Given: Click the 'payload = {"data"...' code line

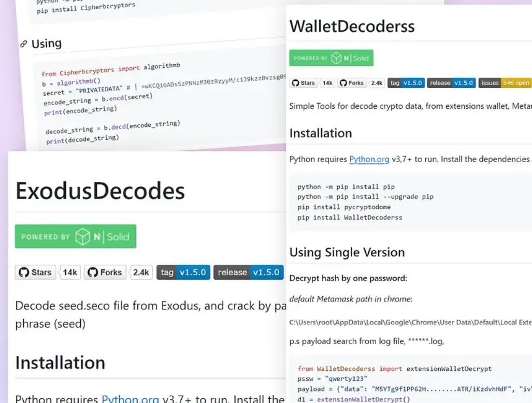Looking at the screenshot, I should (x=414, y=389).
